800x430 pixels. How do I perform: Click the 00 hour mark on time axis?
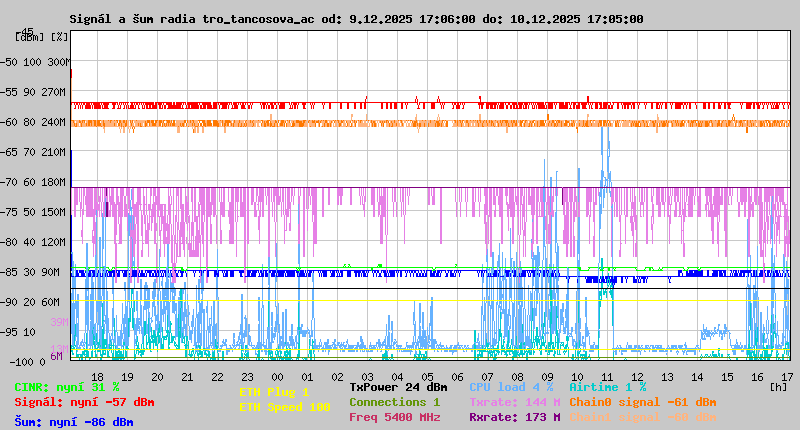[x=280, y=377]
